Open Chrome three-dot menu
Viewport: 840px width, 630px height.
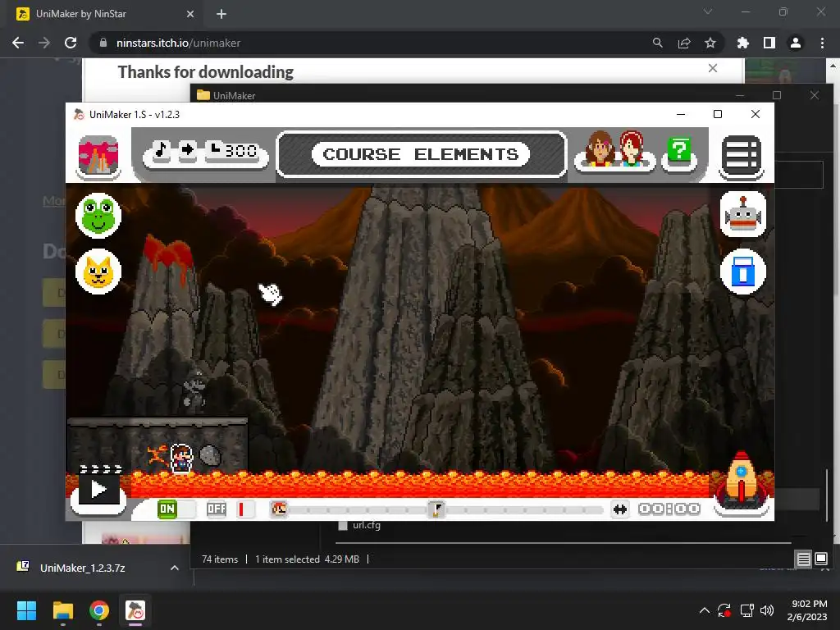pos(822,43)
